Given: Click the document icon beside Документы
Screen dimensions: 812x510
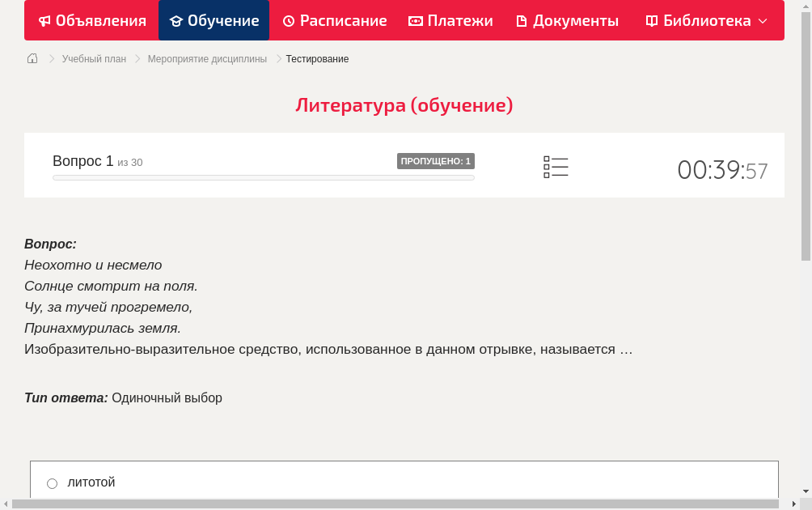Looking at the screenshot, I should click(x=522, y=21).
